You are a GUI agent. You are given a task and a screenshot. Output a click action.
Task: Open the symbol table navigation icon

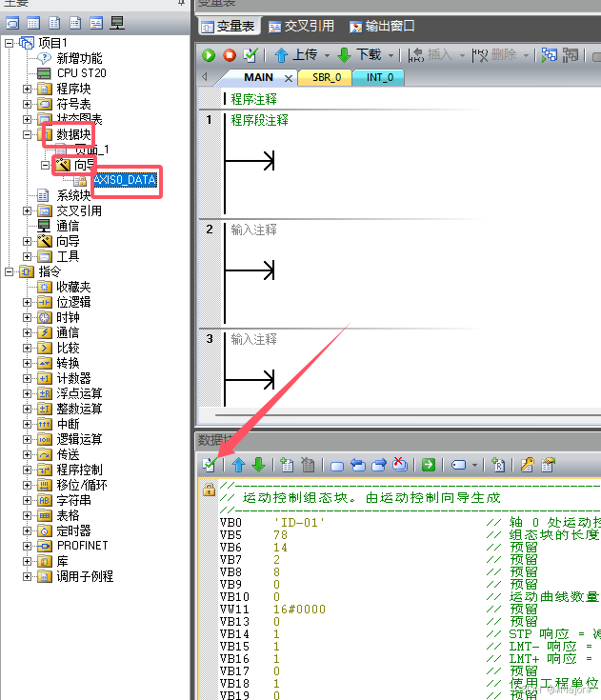(x=12, y=23)
